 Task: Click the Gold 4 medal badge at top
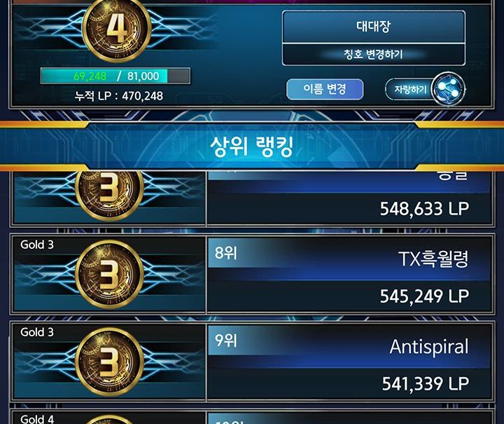117,29
